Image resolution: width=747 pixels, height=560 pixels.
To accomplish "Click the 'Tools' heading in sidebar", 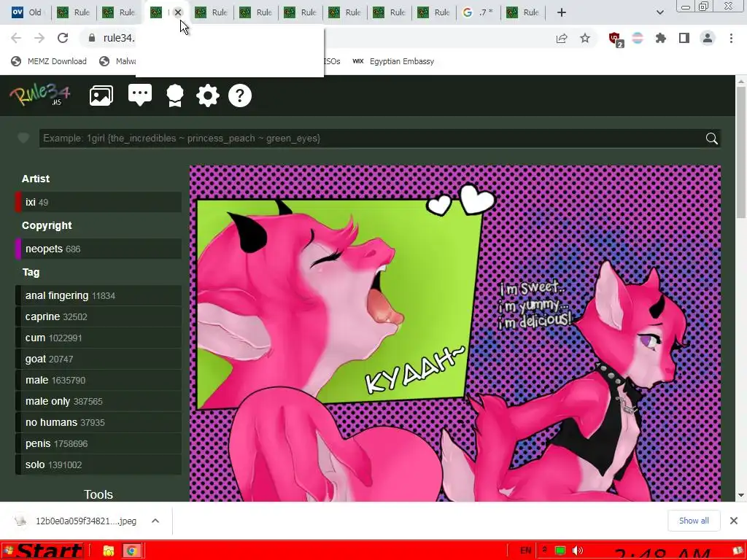I will click(98, 494).
